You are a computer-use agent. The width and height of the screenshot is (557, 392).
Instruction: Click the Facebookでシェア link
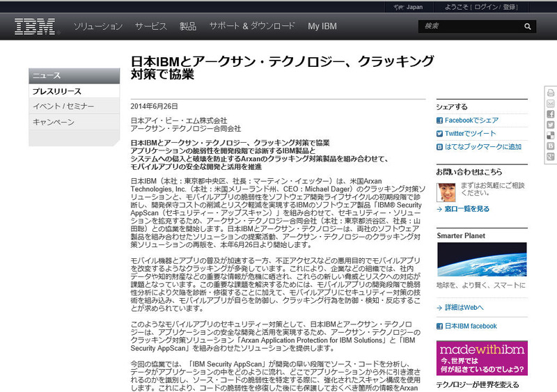pyautogui.click(x=471, y=120)
